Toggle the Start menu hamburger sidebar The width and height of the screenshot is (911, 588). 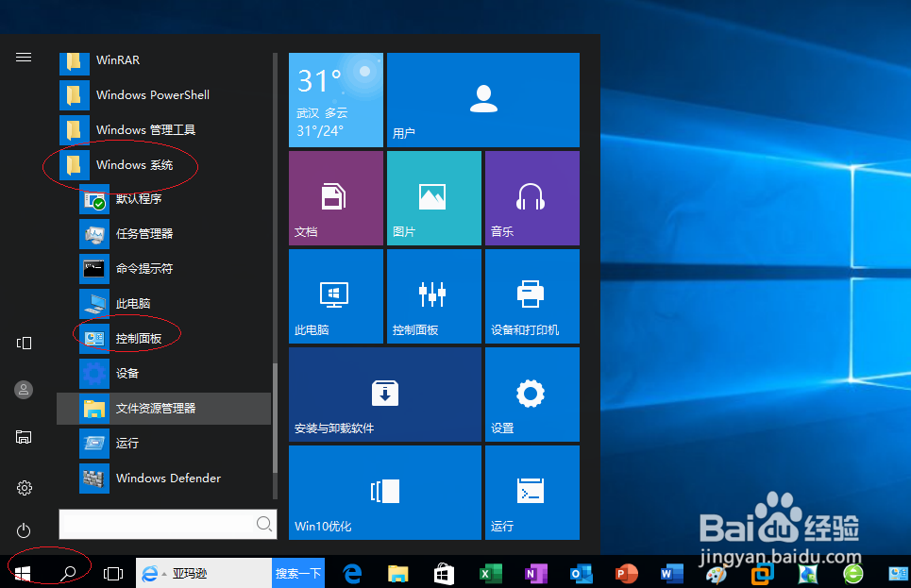pos(24,56)
